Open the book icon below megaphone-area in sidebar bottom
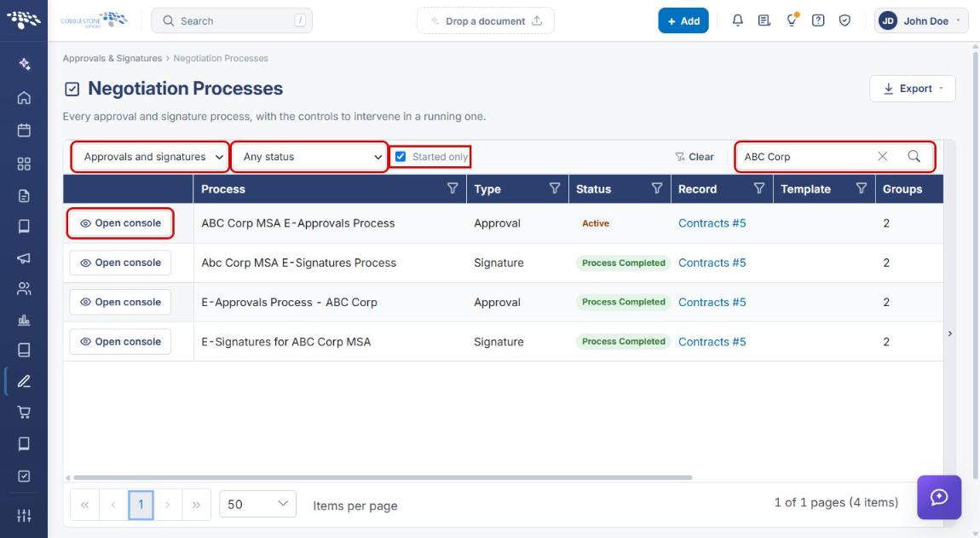 (24, 443)
